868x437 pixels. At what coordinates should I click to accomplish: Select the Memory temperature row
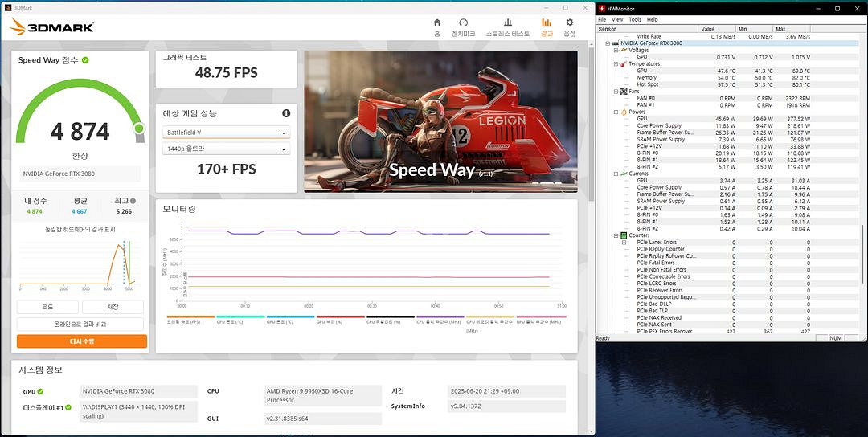pyautogui.click(x=723, y=77)
